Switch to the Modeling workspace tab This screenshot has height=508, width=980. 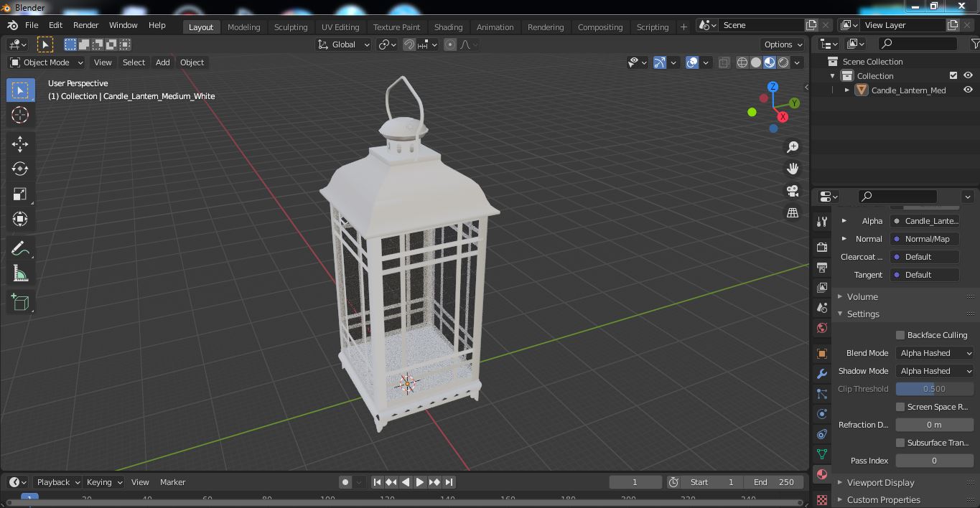[243, 27]
